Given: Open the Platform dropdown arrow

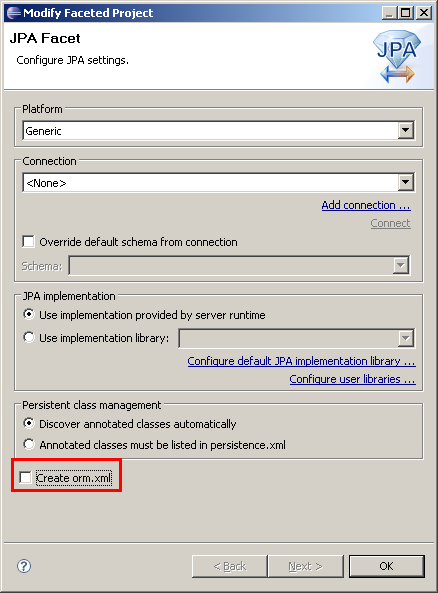Looking at the screenshot, I should (x=405, y=130).
